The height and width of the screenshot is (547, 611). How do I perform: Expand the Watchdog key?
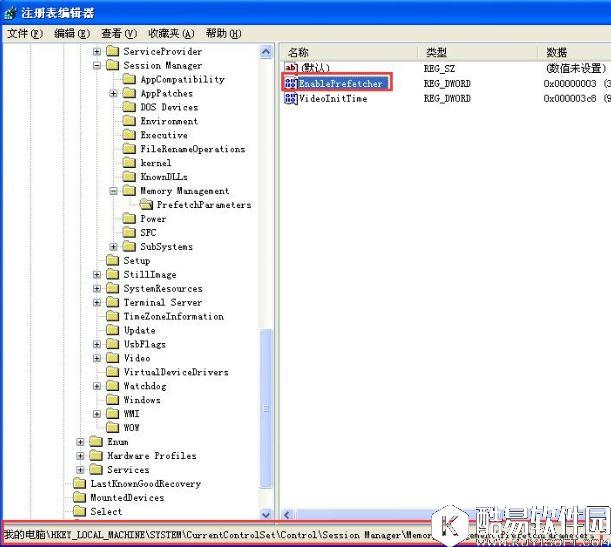click(97, 386)
